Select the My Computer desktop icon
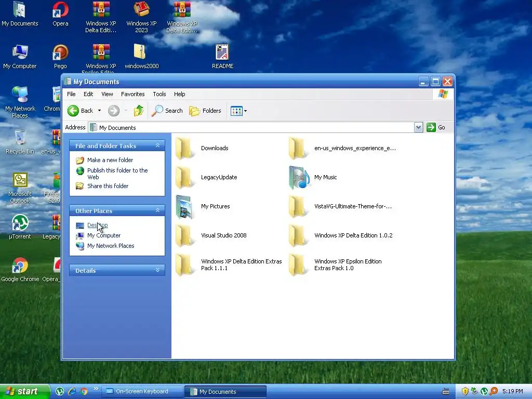The height and width of the screenshot is (399, 532). click(20, 52)
